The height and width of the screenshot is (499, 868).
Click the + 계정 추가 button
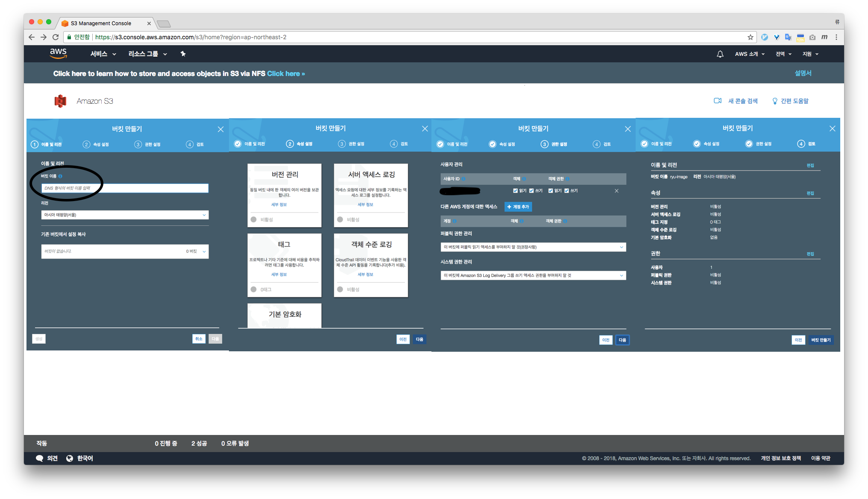(518, 207)
